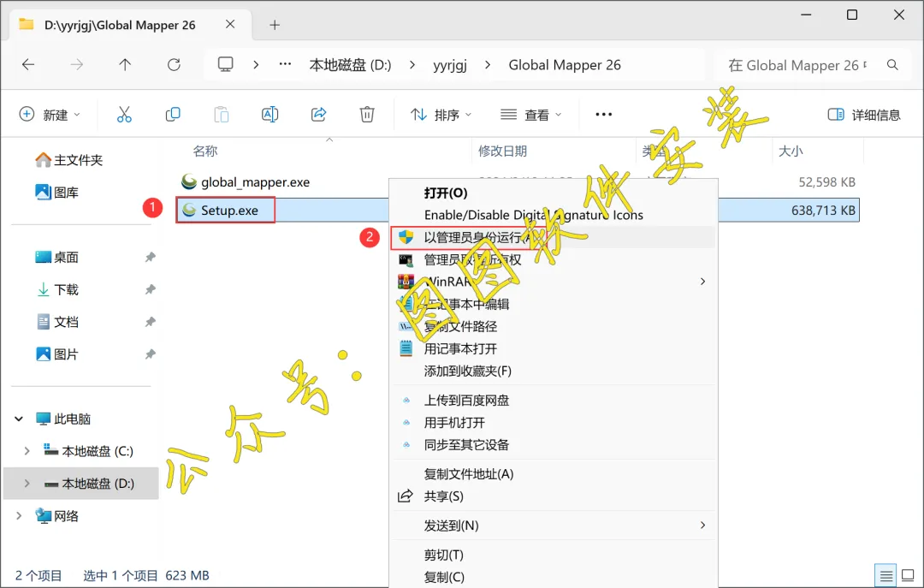Sort by the 名称 column header
Viewport: 924px width, 588px height.
(205, 151)
